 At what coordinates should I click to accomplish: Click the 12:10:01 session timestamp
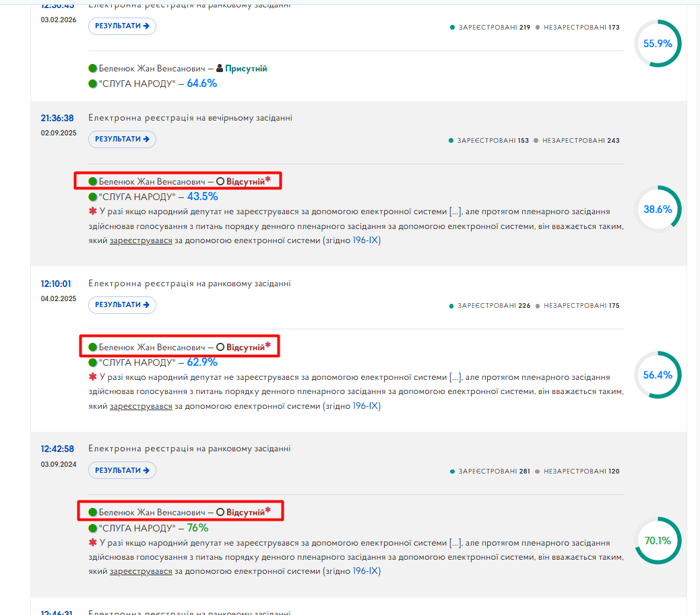pos(56,284)
